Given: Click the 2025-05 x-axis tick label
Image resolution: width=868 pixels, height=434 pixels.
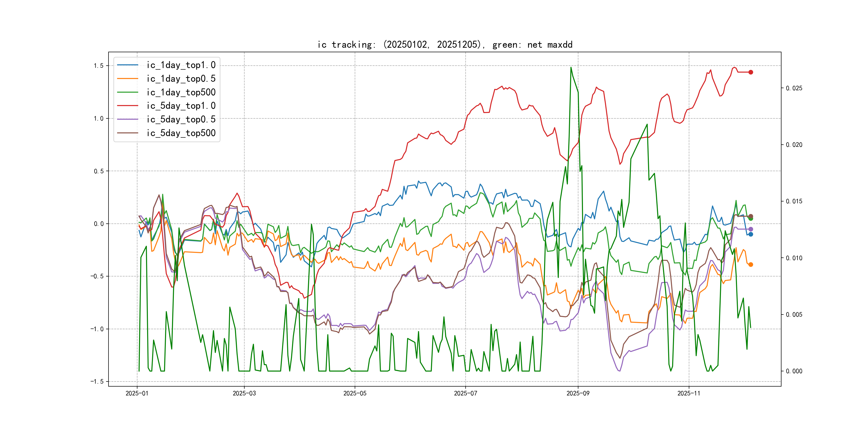Looking at the screenshot, I should pos(355,393).
